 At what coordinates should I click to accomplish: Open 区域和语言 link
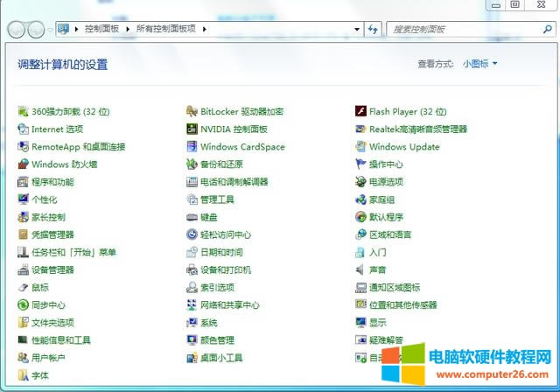pyautogui.click(x=390, y=234)
